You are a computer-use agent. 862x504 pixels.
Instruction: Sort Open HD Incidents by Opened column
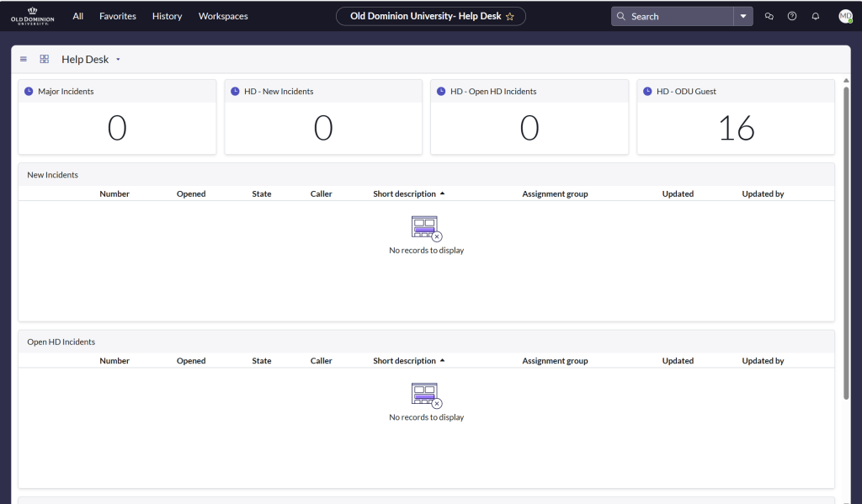click(x=191, y=361)
